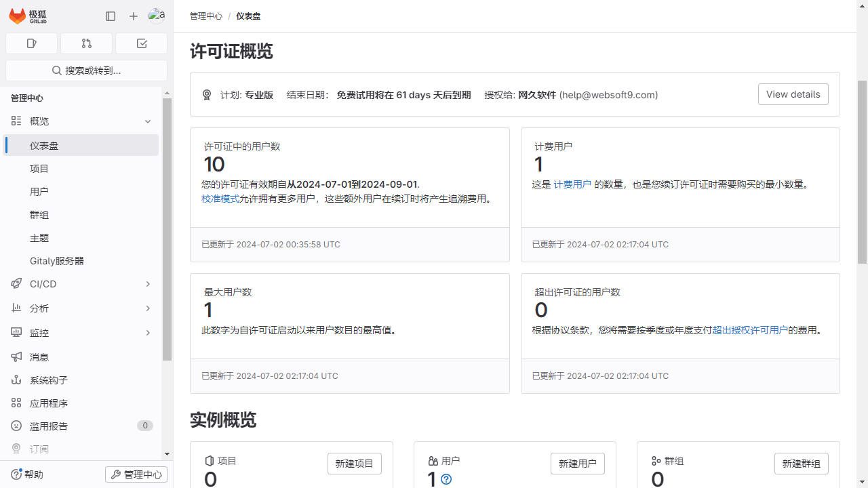Open the to-do list shortcut
868x488 pixels.
[x=141, y=43]
